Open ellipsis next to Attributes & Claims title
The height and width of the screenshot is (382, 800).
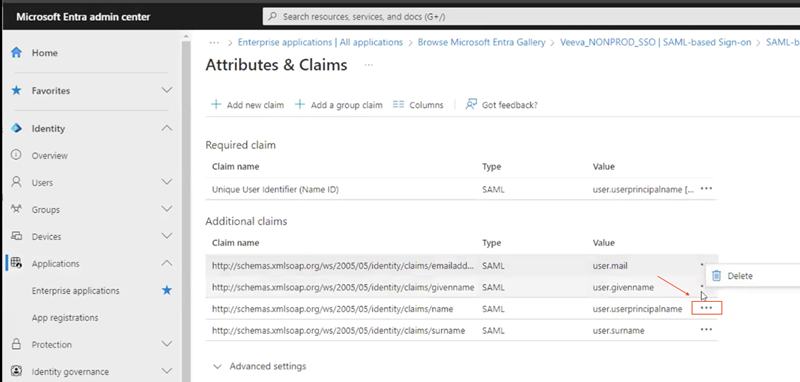pyautogui.click(x=368, y=65)
